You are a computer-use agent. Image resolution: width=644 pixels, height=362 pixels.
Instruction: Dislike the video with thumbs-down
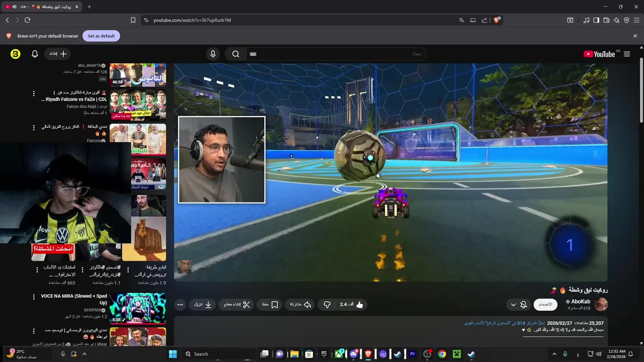point(327,305)
